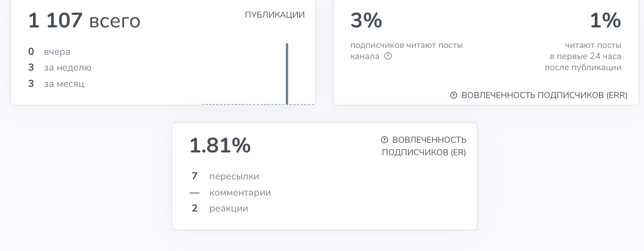Click the help icon beside ВОВЛЕЧЕННОСТЬ ПОДПИСЧИКОВ (ER)
Image resolution: width=644 pixels, height=251 pixels.
(384, 140)
